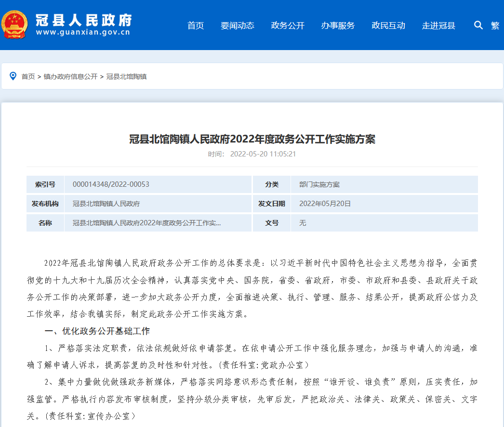The width and height of the screenshot is (504, 427).
Task: Click the national emblem logo
Action: [x=14, y=25]
